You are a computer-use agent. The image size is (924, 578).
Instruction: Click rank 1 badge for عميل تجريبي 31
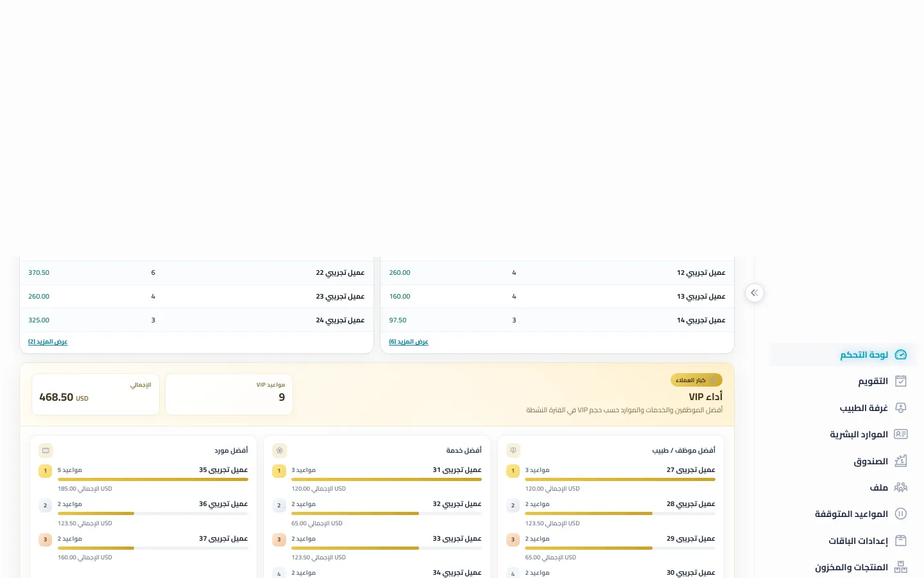pyautogui.click(x=279, y=471)
